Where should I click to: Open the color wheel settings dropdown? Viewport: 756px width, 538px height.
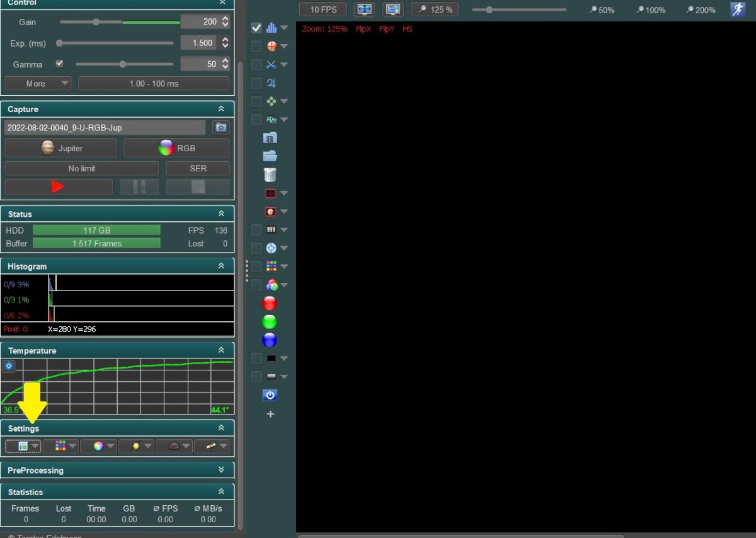click(99, 446)
